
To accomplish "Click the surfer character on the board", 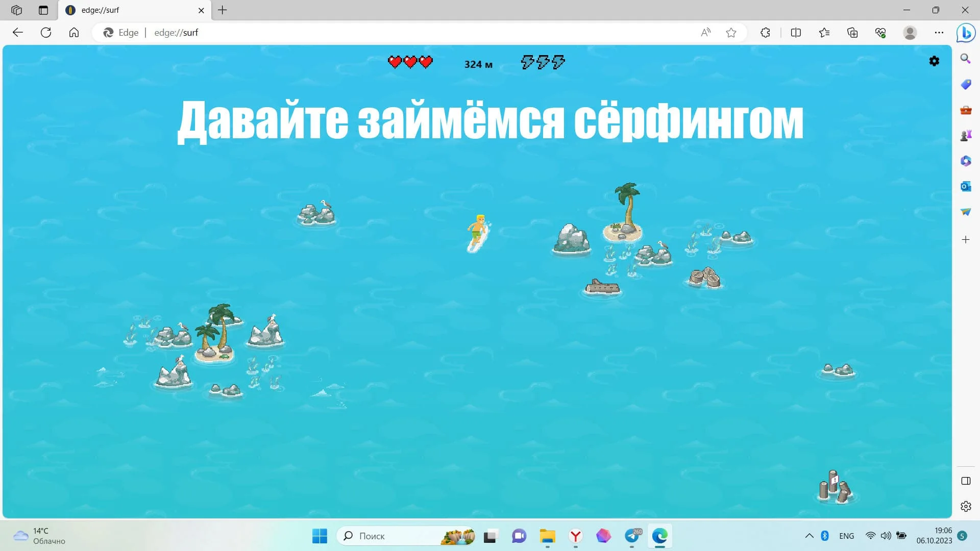I will pyautogui.click(x=478, y=234).
